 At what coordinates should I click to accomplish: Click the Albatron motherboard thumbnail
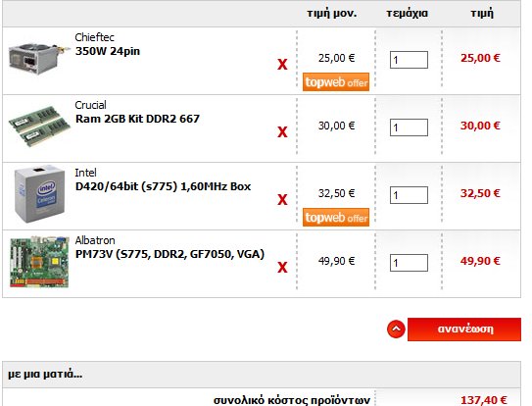pos(39,262)
